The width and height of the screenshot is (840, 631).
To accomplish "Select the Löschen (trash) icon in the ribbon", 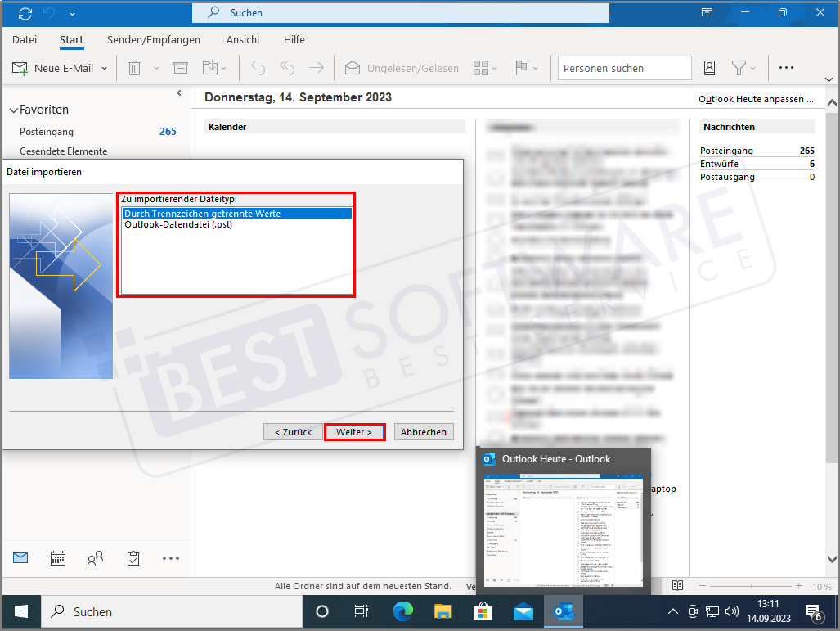I will tap(134, 68).
